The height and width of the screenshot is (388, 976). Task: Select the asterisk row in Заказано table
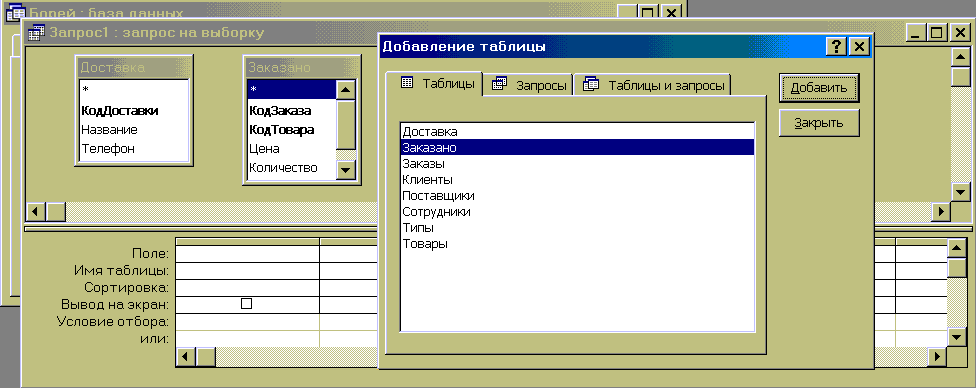(x=291, y=90)
